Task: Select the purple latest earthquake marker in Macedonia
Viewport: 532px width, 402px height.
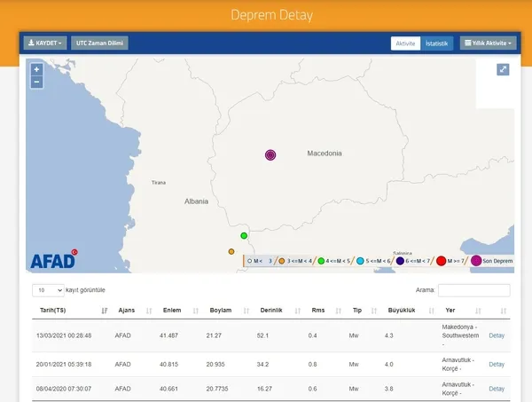Action: point(270,154)
